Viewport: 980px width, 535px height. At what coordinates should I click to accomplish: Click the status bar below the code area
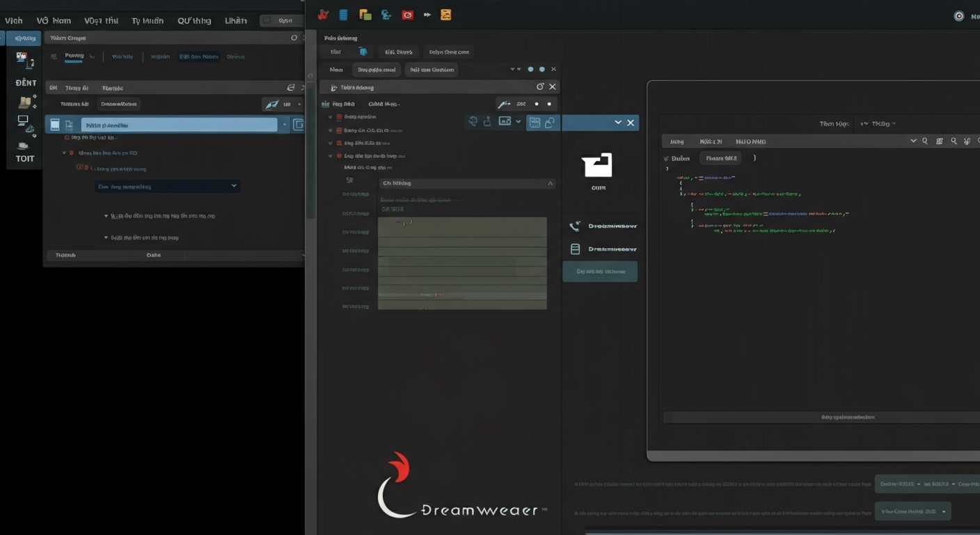[821, 417]
